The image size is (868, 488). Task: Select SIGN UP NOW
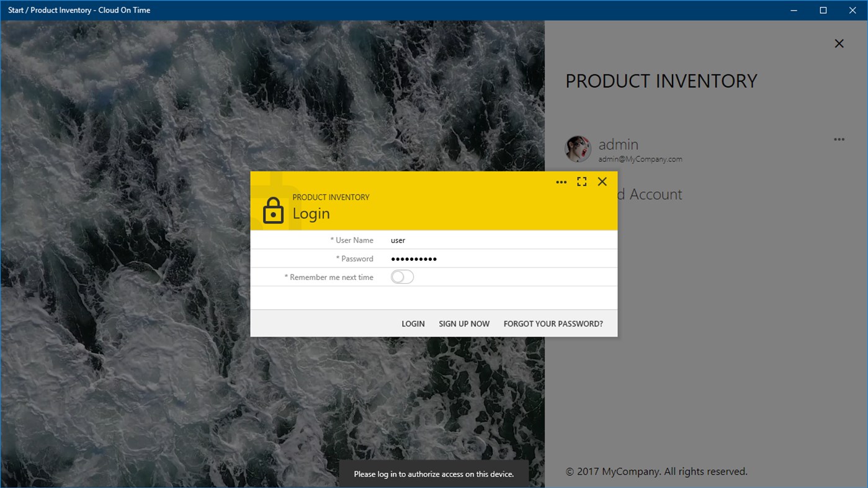pyautogui.click(x=464, y=323)
